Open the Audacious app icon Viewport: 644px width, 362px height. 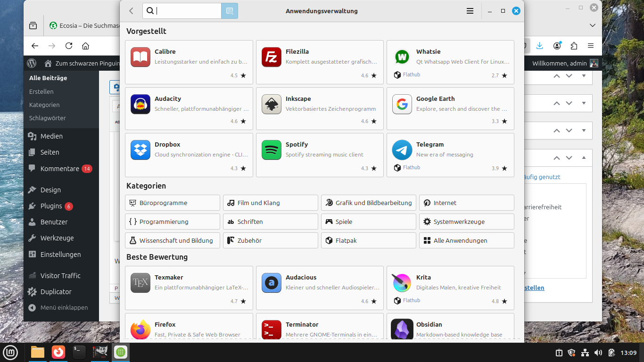(271, 283)
